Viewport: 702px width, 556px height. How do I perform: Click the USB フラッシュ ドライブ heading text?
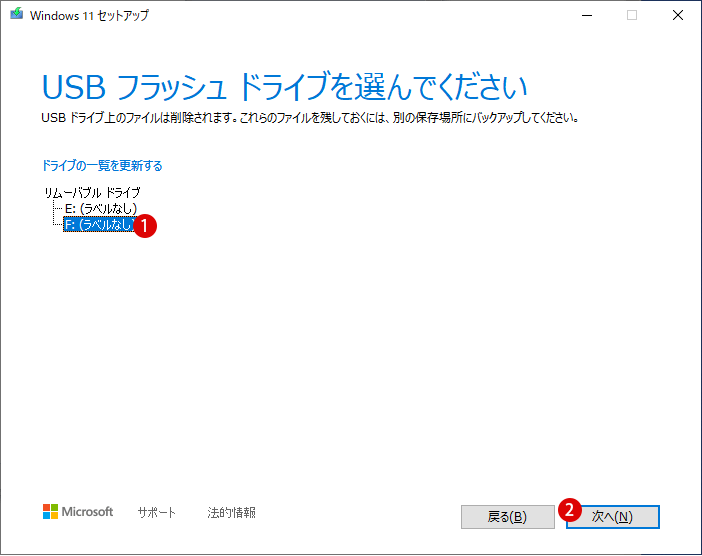284,86
